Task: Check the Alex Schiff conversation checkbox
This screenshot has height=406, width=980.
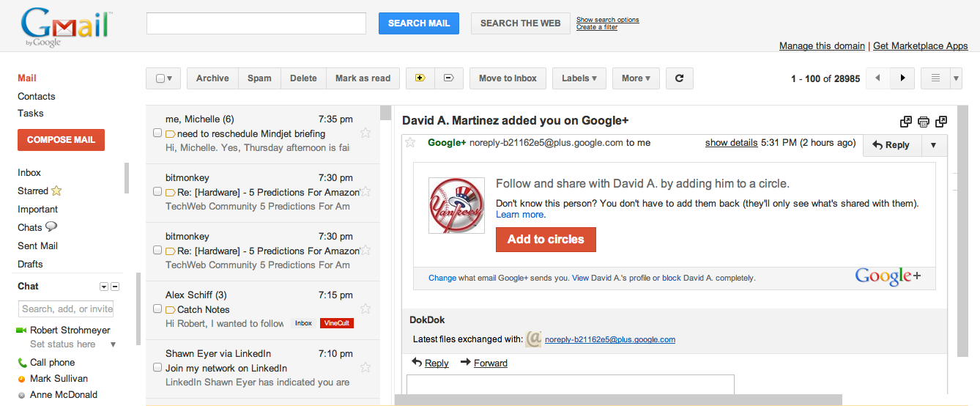Action: [x=157, y=309]
